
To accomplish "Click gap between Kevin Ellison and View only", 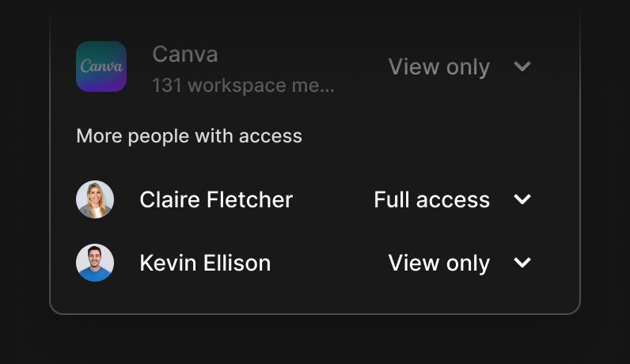I will [x=329, y=264].
